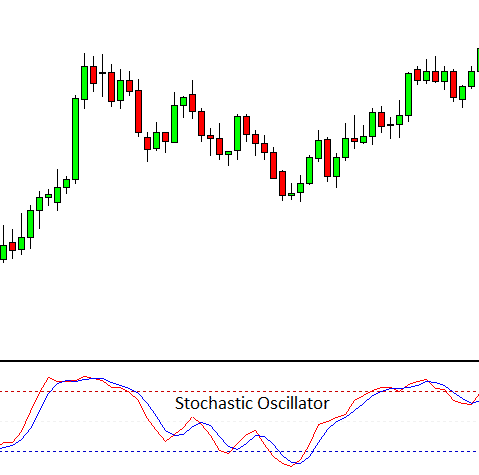Click the stochastic lines' lowest dip below oversold
This screenshot has width=479, height=475.
click(x=291, y=465)
